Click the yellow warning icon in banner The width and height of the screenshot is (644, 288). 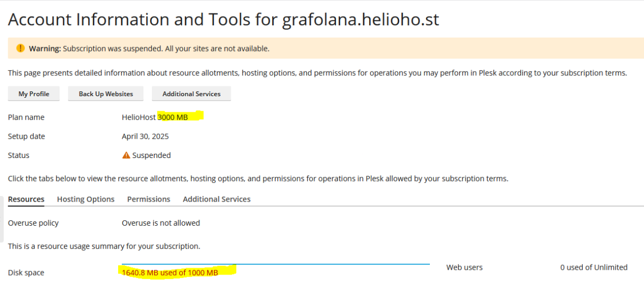click(x=20, y=48)
